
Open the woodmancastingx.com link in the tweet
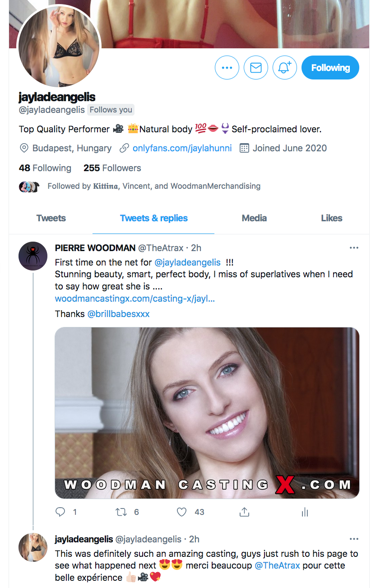click(x=135, y=299)
